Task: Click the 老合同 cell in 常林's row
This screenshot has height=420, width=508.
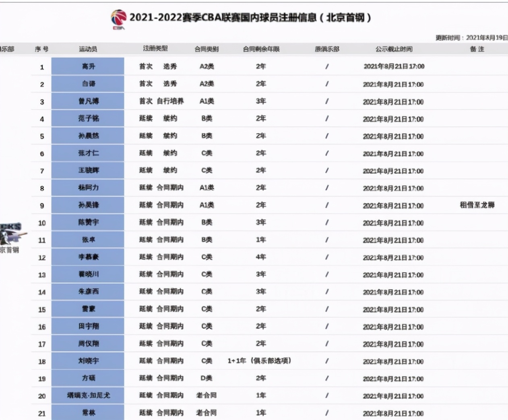Action: click(x=207, y=412)
